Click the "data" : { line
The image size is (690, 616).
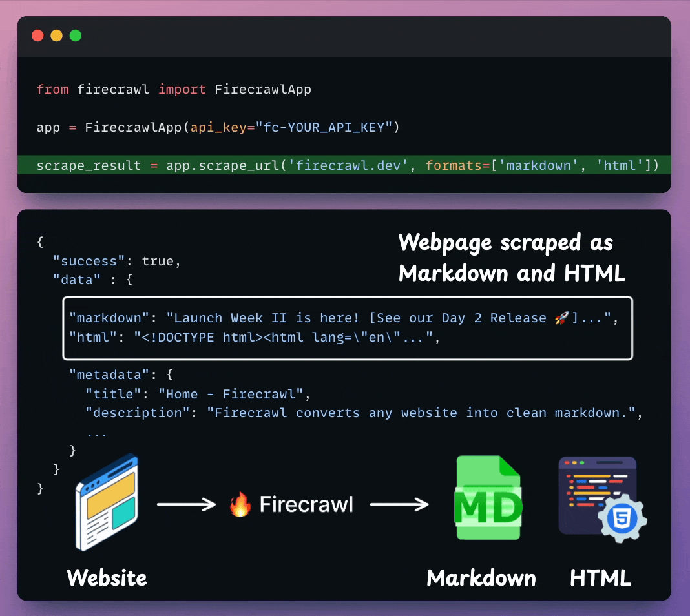[x=92, y=280]
